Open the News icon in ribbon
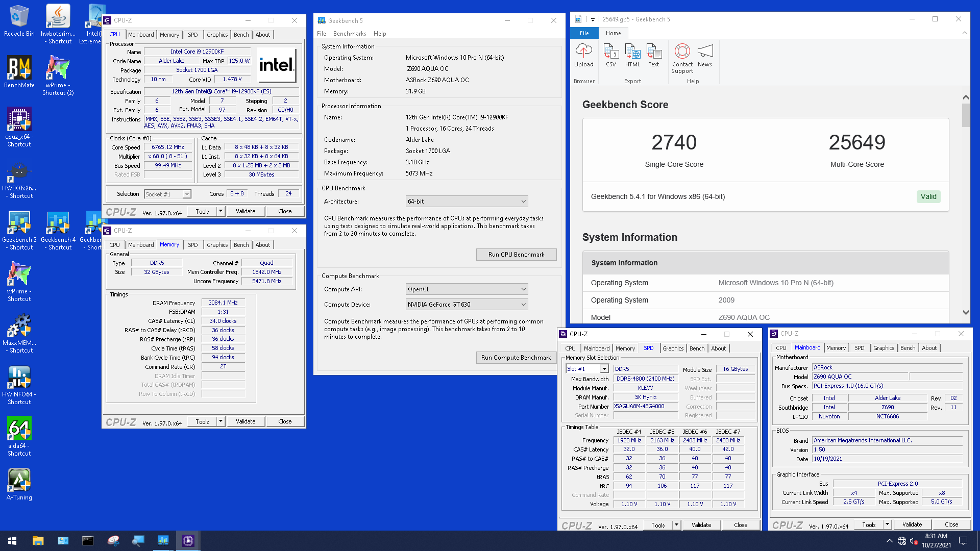This screenshot has height=551, width=980. coord(705,56)
